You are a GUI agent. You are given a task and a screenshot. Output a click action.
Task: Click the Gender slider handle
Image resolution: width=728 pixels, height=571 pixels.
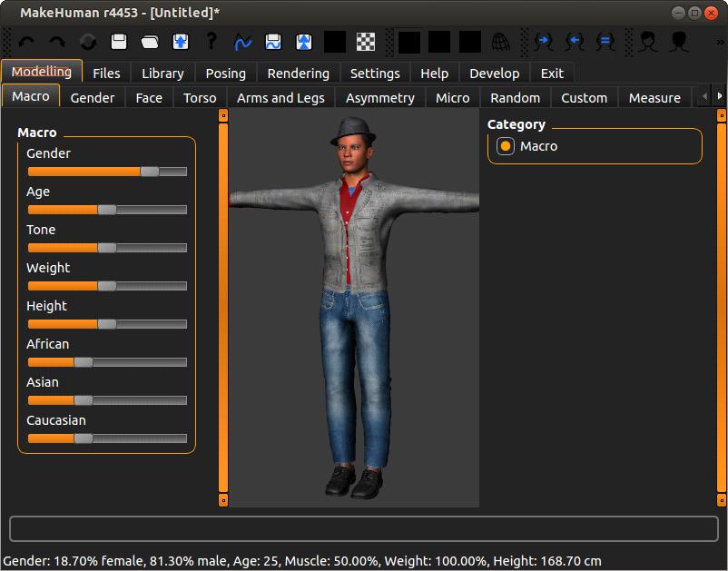150,172
